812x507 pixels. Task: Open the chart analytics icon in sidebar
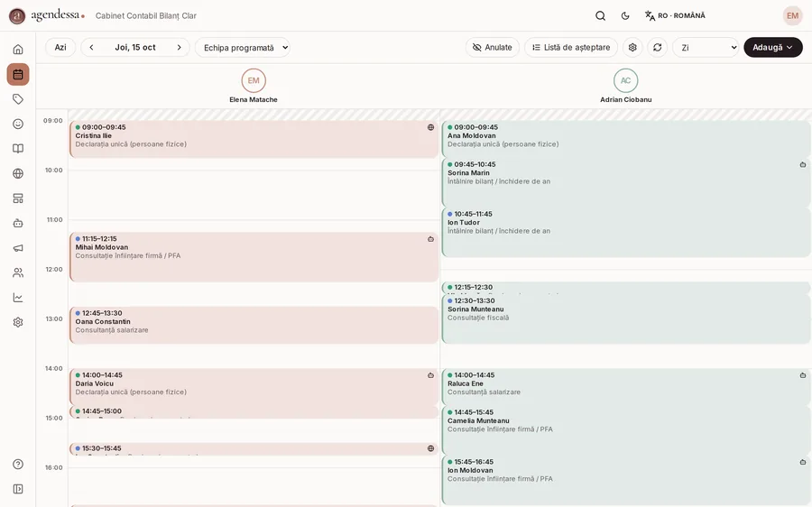point(18,298)
